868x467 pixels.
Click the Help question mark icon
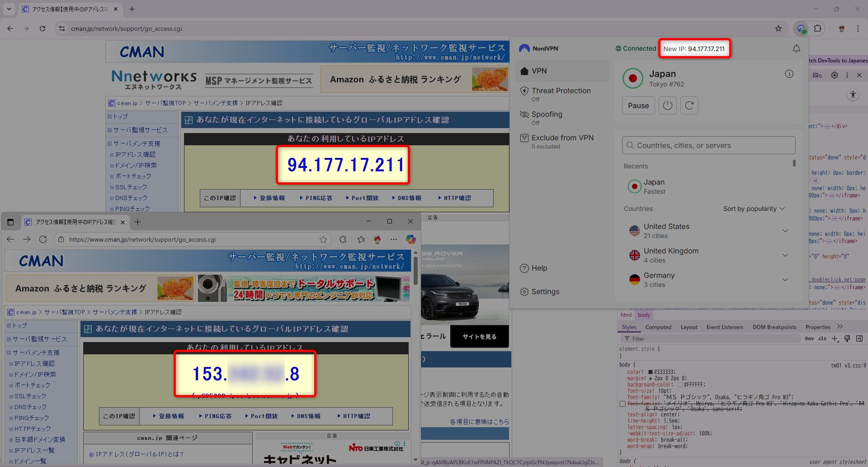pos(524,268)
